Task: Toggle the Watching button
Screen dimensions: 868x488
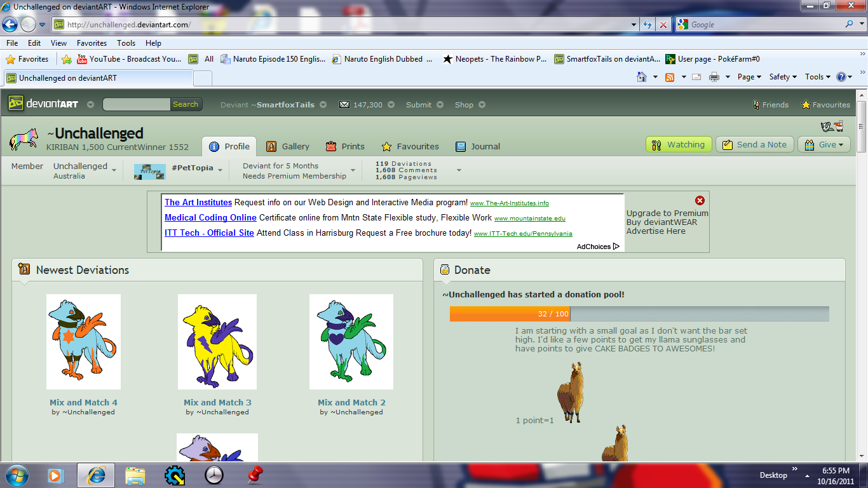Action: pyautogui.click(x=679, y=144)
